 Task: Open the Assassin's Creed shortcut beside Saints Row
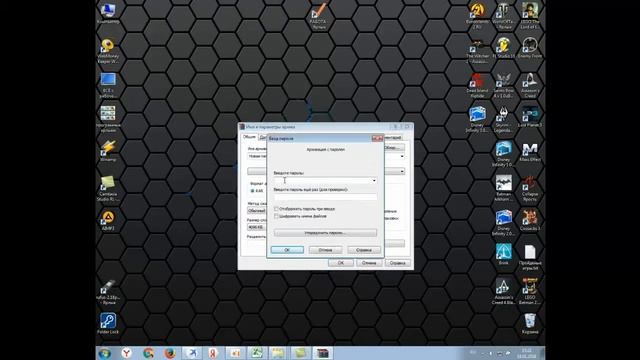tap(530, 85)
